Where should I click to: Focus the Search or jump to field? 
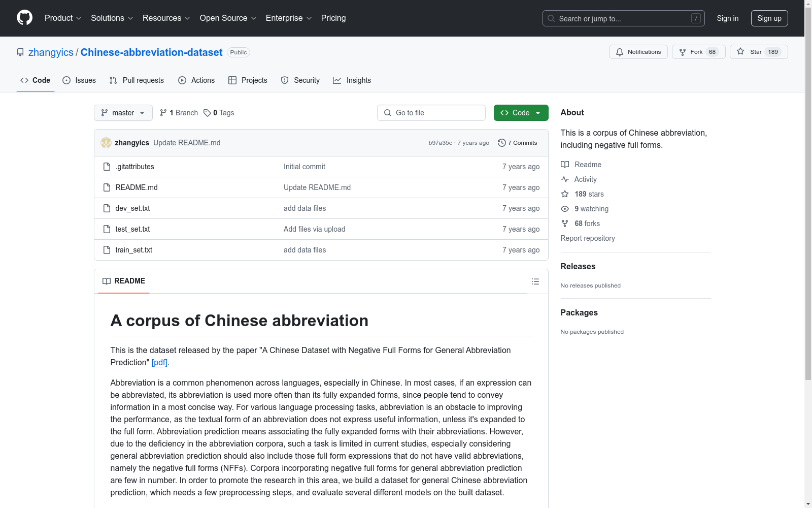pyautogui.click(x=623, y=18)
